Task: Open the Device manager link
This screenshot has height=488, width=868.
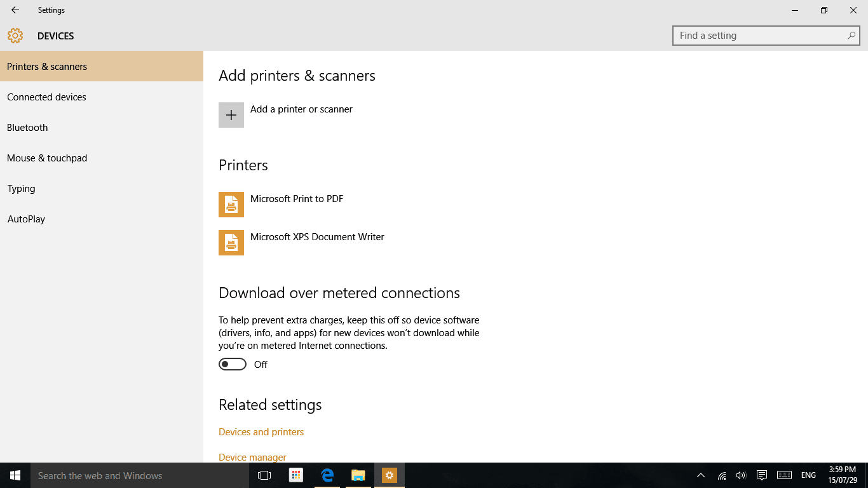Action: pyautogui.click(x=252, y=457)
